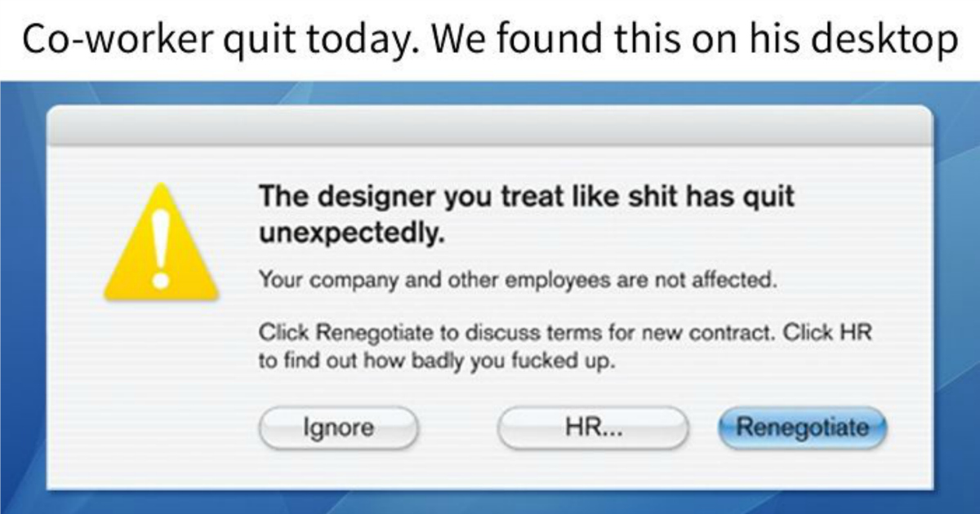
Task: Open the HR... button
Action: tap(593, 428)
